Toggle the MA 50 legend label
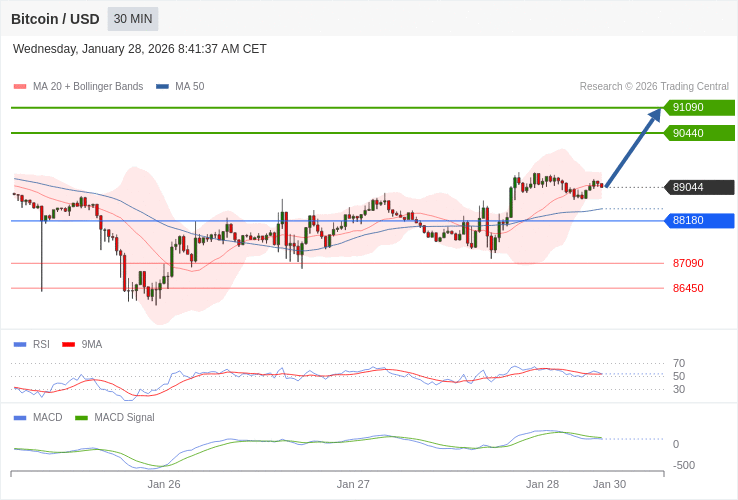The width and height of the screenshot is (738, 500). (189, 87)
